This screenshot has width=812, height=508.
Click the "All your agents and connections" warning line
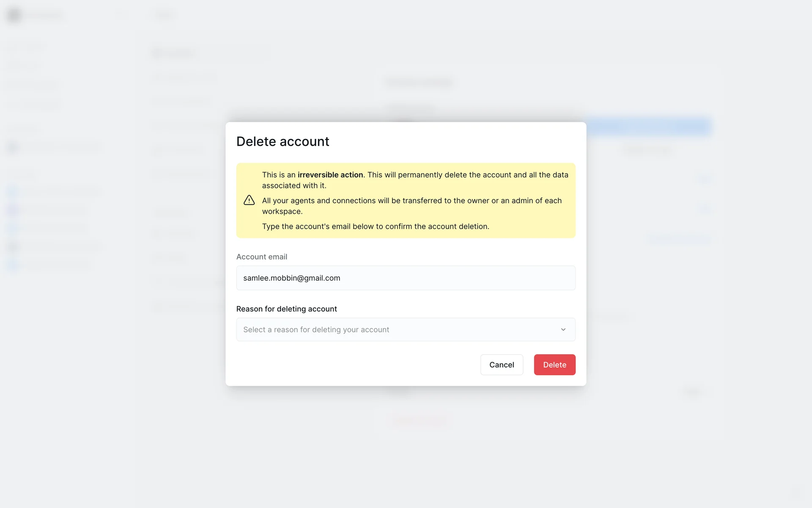pos(411,201)
